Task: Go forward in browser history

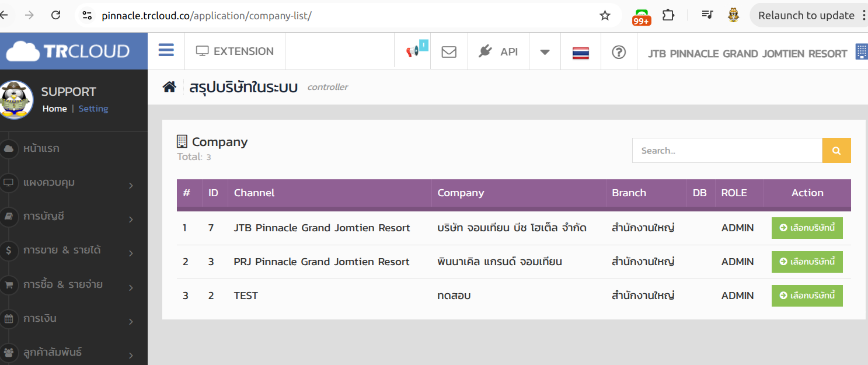Action: [29, 15]
